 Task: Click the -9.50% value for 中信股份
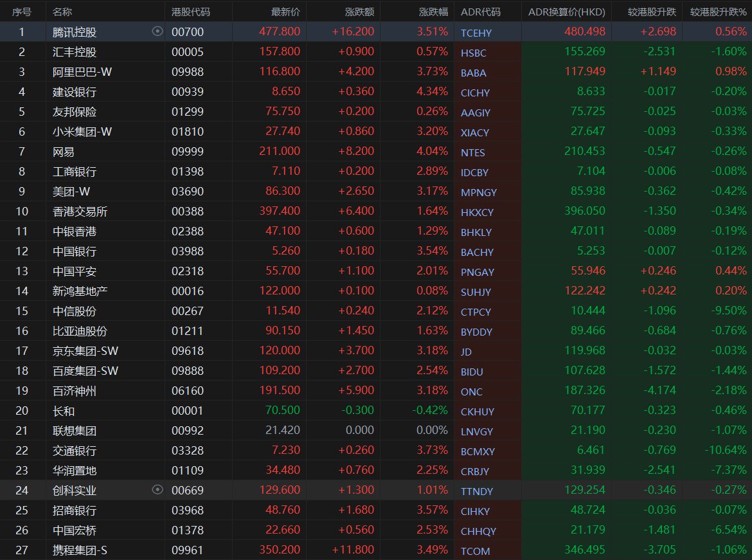tap(728, 311)
